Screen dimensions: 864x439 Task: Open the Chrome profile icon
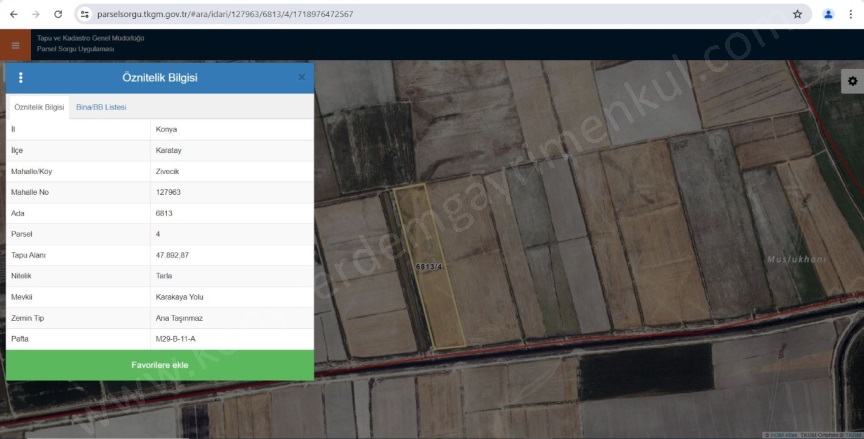coord(828,15)
